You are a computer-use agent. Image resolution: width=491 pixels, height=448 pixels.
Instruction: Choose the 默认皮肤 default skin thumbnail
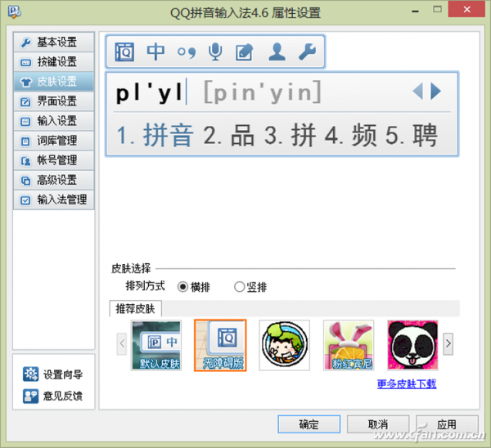(x=156, y=345)
